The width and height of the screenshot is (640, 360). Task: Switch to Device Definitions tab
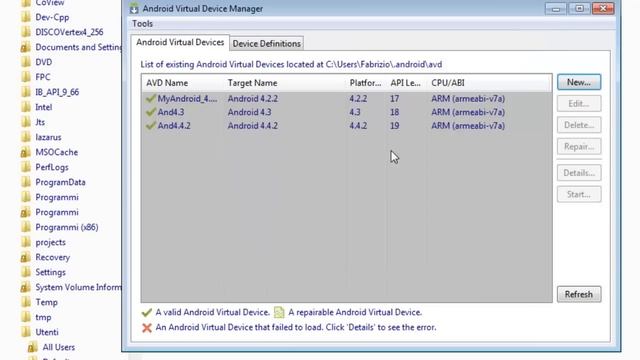pyautogui.click(x=267, y=44)
